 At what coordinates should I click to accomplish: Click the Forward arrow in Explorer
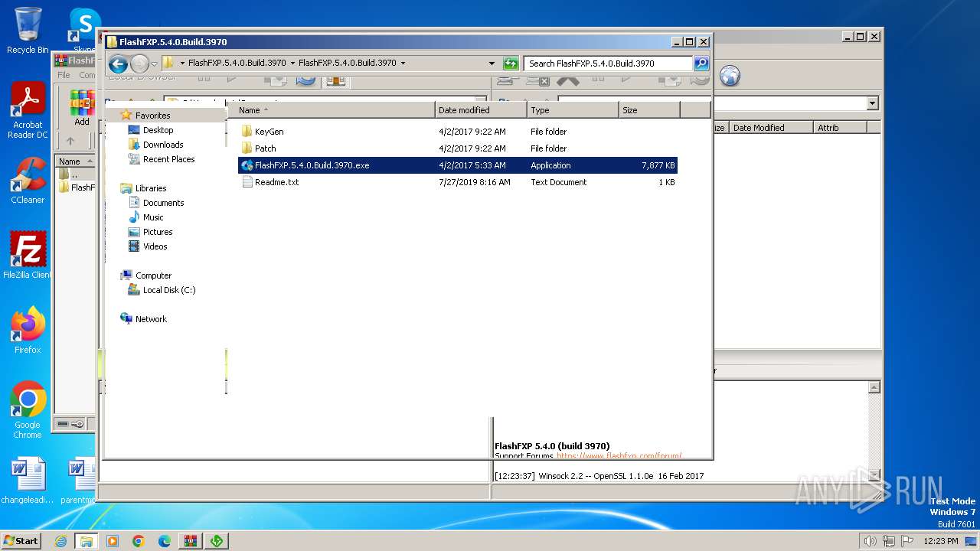[139, 64]
